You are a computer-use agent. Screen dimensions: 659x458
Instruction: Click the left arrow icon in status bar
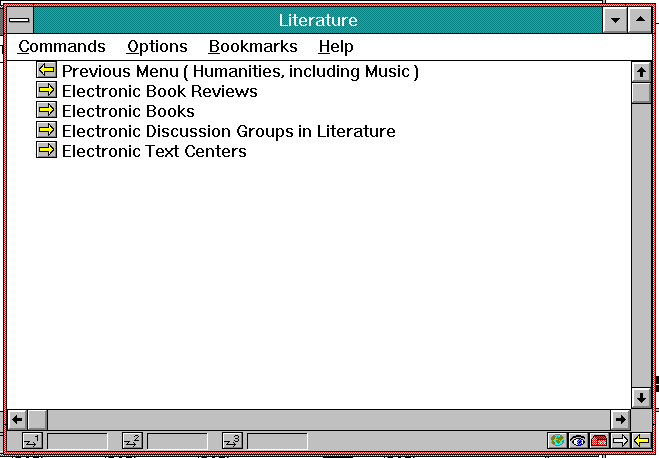coord(641,441)
